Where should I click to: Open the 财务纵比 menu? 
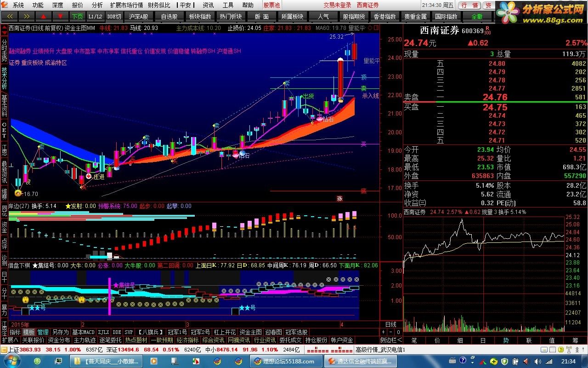[x=159, y=6]
